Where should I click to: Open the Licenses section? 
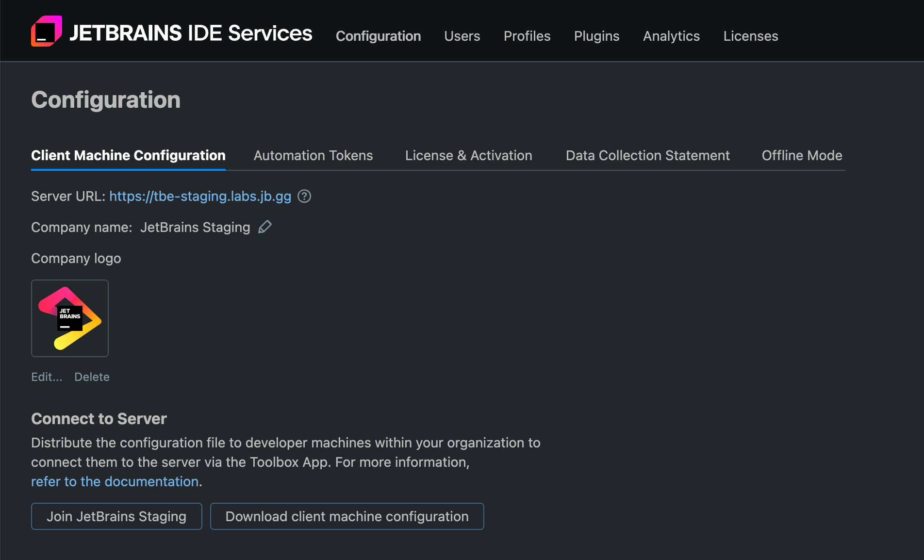tap(750, 36)
